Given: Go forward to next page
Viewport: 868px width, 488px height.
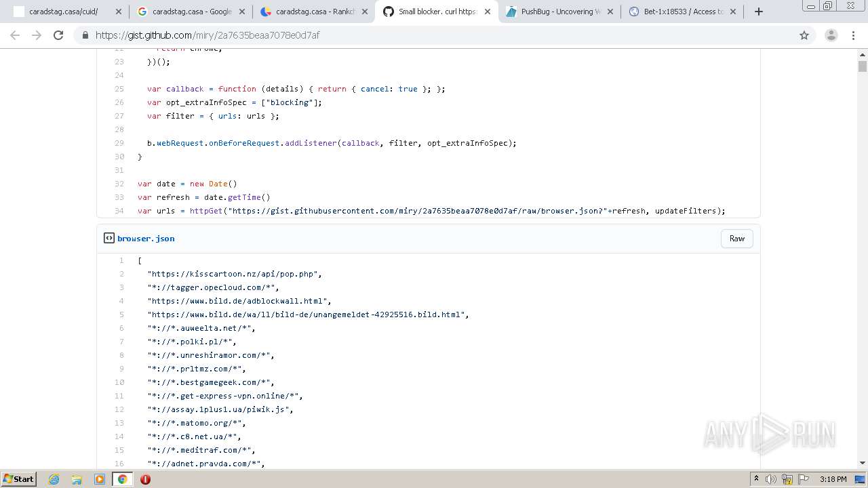Looking at the screenshot, I should [x=37, y=35].
